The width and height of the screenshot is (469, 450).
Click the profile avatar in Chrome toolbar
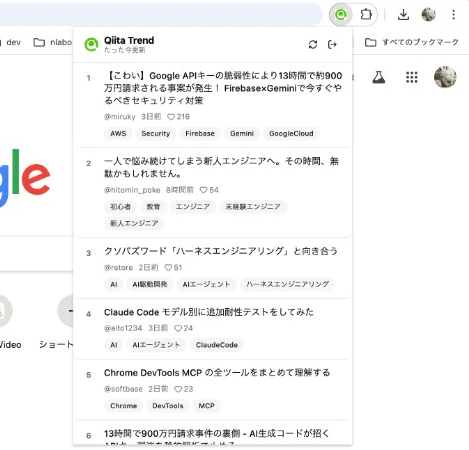pos(428,14)
